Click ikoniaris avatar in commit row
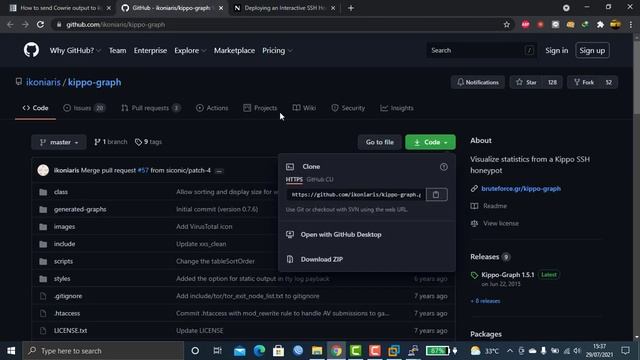Image resolution: width=640 pixels, height=360 pixels. [x=43, y=170]
